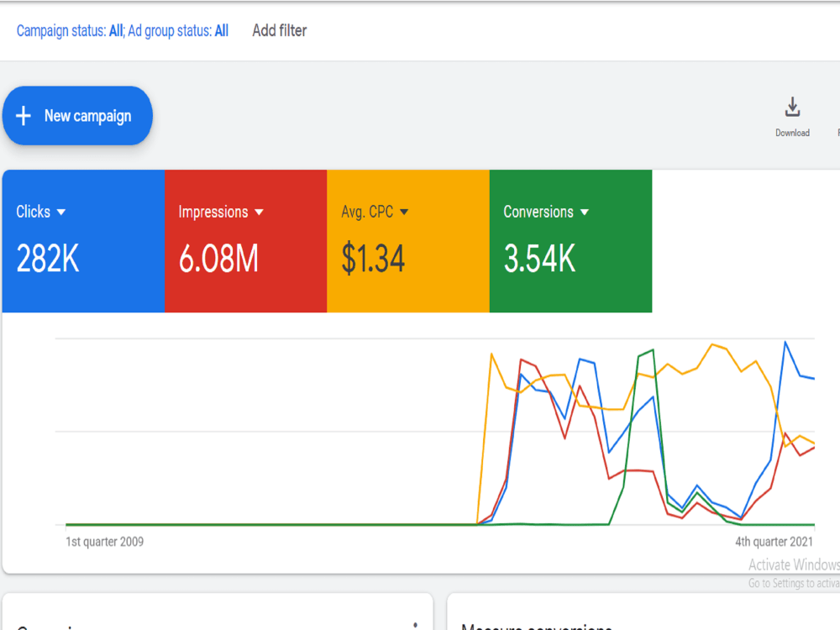Click the 4th quarter 2021 axis label
The image size is (840, 630).
774,542
